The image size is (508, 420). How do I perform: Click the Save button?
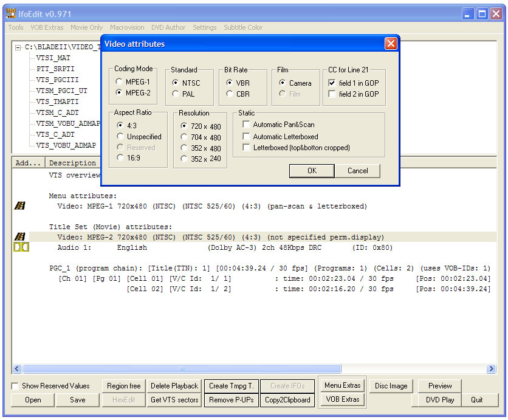77,400
